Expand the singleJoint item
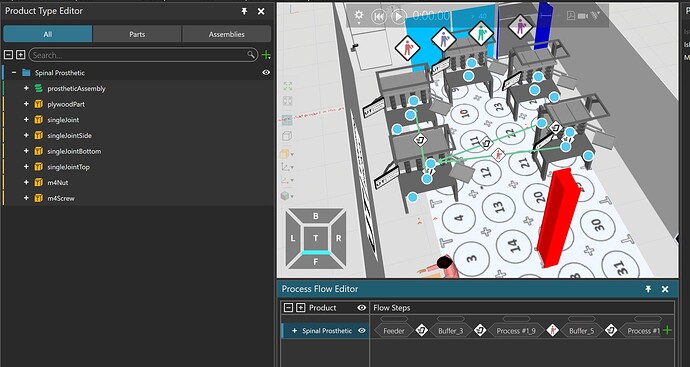Image resolution: width=690 pixels, height=367 pixels. click(x=26, y=120)
